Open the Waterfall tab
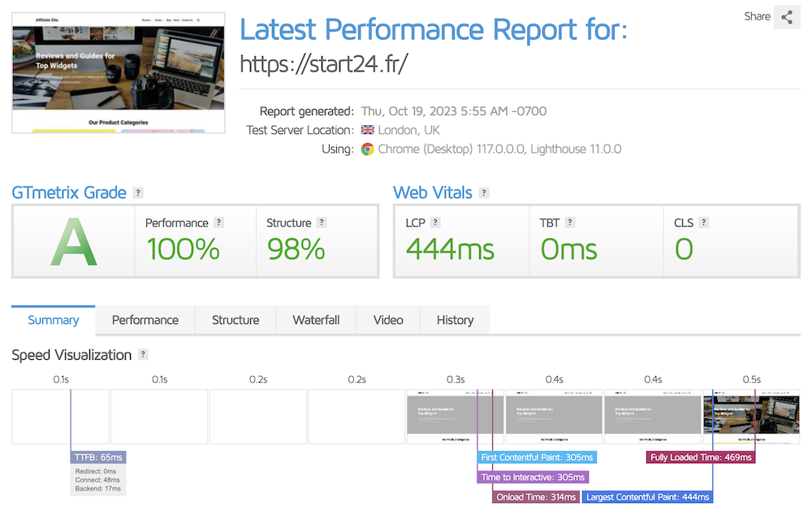Image resolution: width=812 pixels, height=511 pixels. click(316, 320)
